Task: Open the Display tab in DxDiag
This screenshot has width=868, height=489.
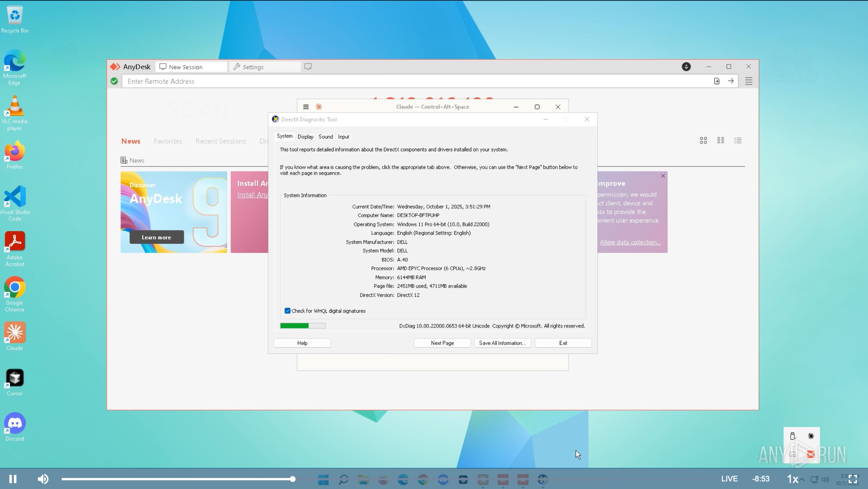Action: 305,137
